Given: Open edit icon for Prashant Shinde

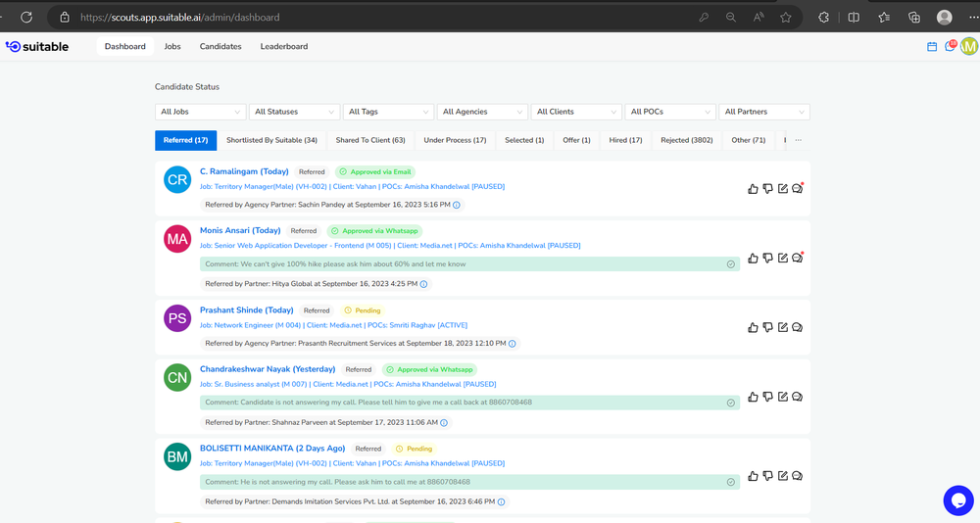Looking at the screenshot, I should (782, 327).
